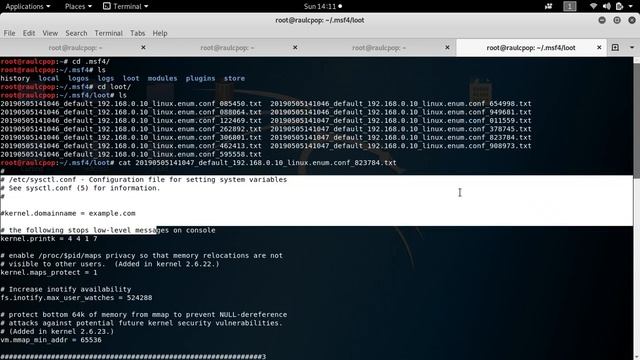Switch to third root@raulcpop tab
The height and width of the screenshot is (360, 640).
379,48
